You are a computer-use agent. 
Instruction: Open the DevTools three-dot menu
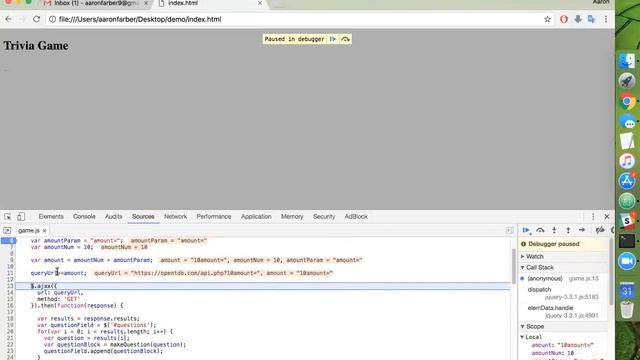pyautogui.click(x=593, y=216)
